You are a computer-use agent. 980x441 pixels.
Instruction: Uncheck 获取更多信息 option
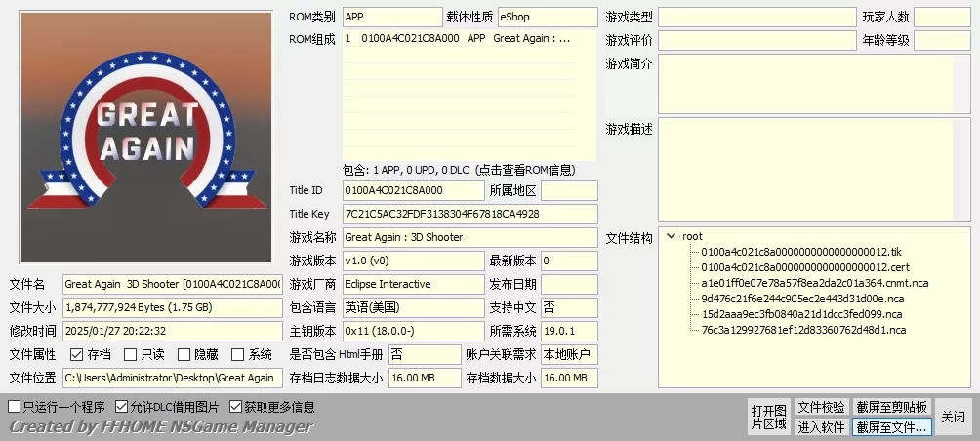click(x=236, y=406)
